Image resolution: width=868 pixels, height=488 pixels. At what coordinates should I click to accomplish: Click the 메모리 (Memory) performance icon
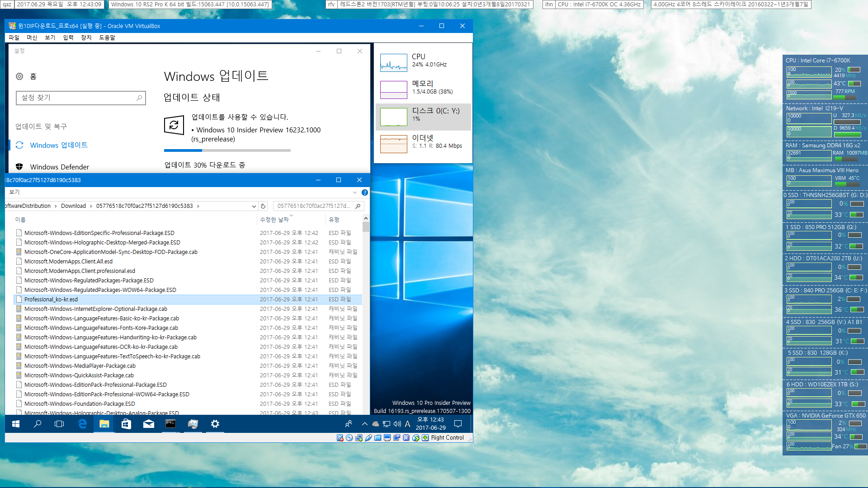click(x=393, y=89)
